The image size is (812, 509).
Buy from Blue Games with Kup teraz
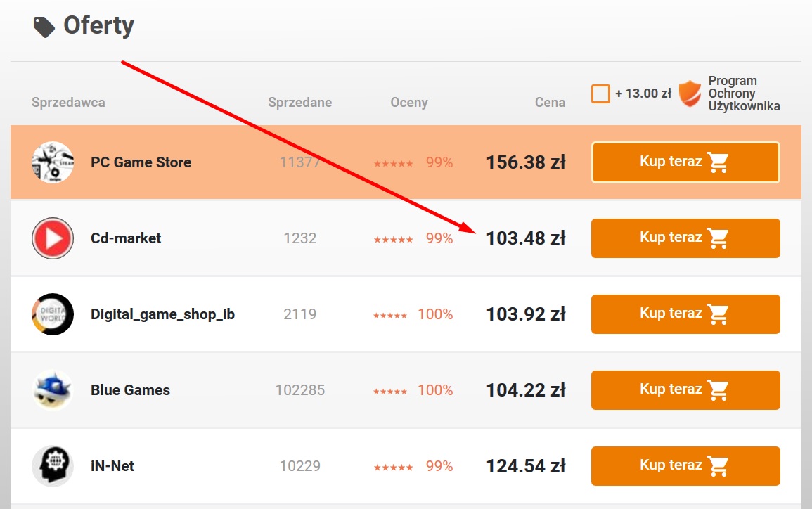tap(685, 390)
